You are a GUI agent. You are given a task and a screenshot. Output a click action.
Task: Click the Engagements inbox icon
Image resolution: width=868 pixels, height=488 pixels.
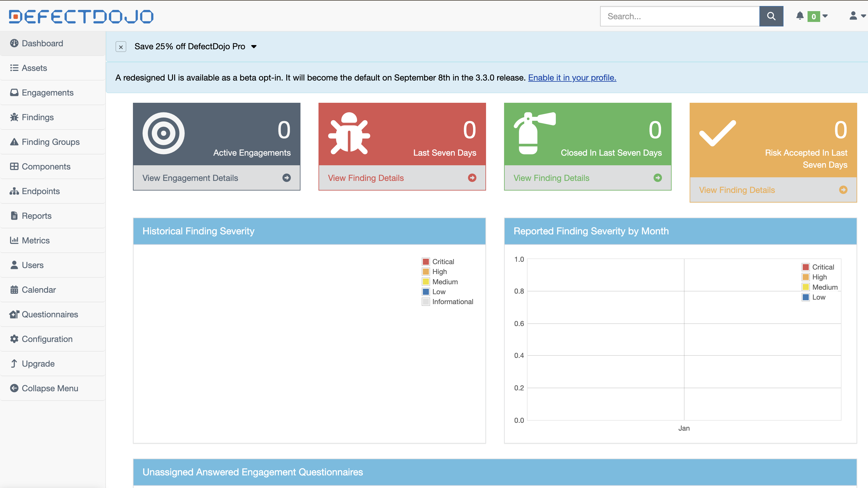14,93
